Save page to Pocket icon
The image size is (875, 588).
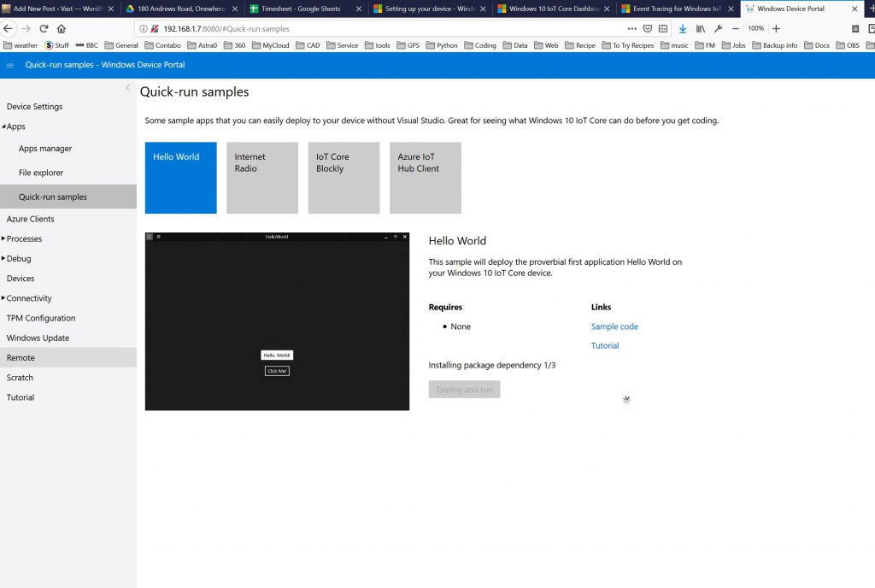click(x=648, y=28)
